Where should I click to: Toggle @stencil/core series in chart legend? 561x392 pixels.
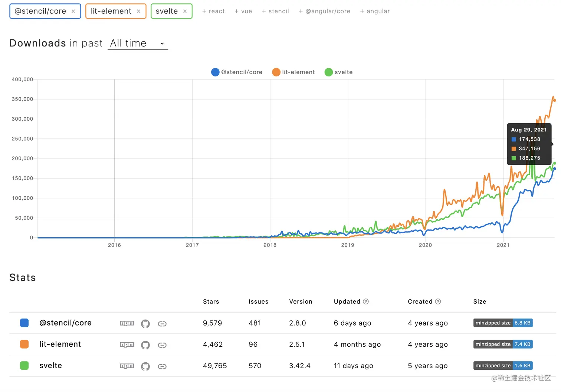point(237,72)
